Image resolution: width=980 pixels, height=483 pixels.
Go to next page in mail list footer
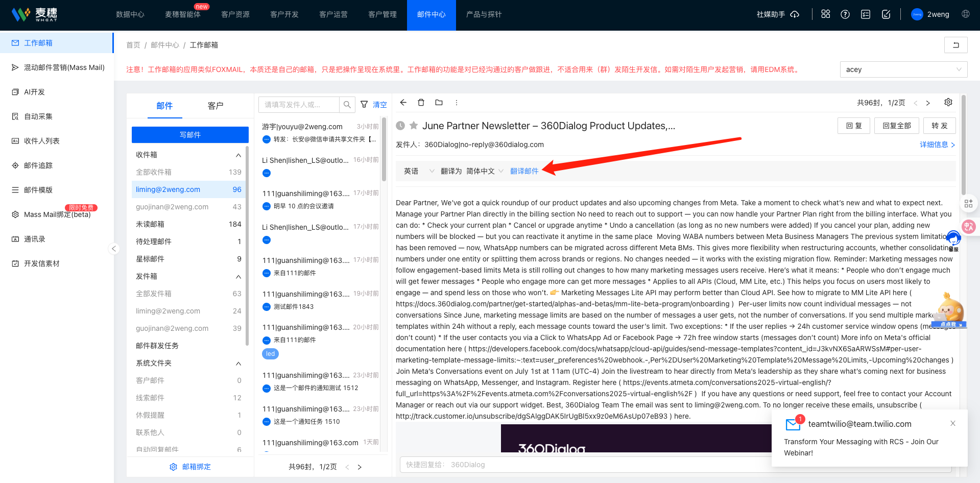pyautogui.click(x=360, y=467)
